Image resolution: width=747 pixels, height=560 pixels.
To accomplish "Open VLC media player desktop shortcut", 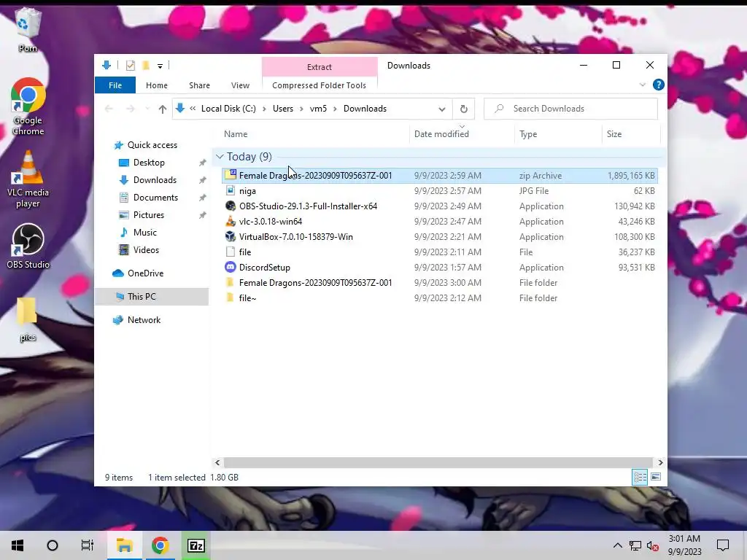I will pos(28,179).
